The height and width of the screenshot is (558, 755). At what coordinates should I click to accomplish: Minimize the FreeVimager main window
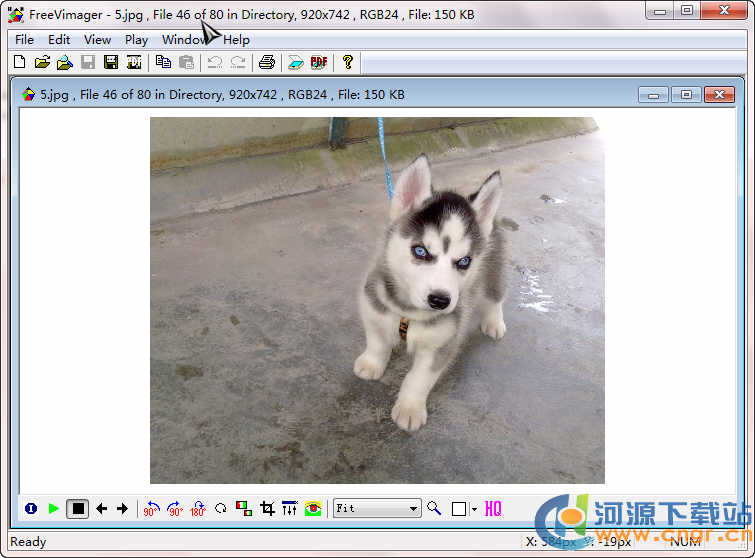point(660,11)
